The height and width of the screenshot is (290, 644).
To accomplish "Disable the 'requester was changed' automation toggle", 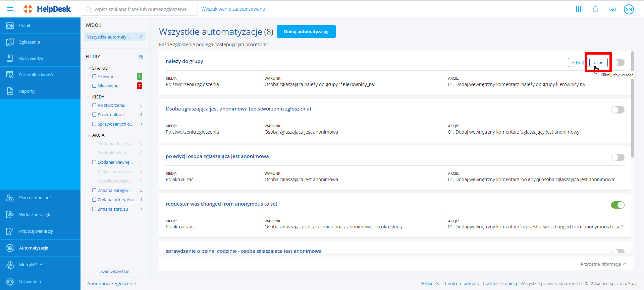I will (618, 205).
